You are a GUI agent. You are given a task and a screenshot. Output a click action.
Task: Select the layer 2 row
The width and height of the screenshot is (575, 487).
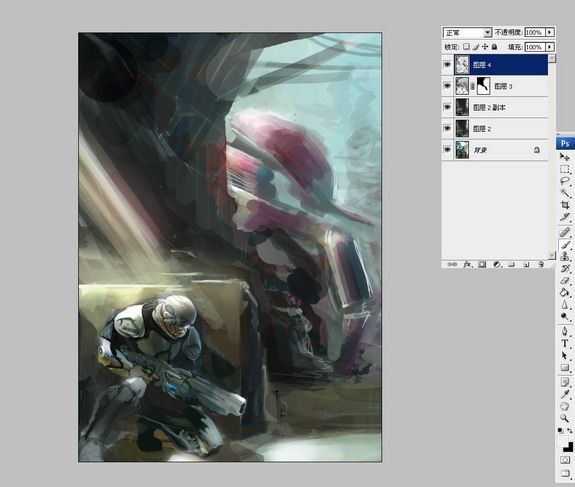[x=501, y=129]
